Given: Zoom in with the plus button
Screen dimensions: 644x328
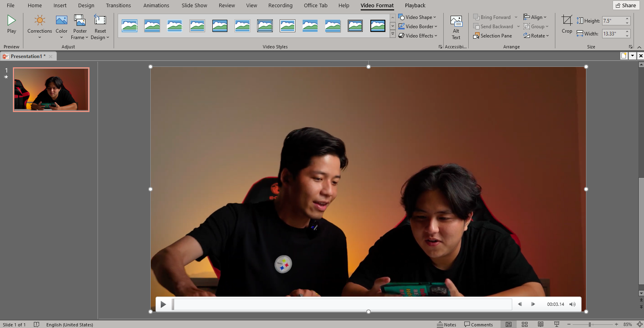Looking at the screenshot, I should pos(616,324).
